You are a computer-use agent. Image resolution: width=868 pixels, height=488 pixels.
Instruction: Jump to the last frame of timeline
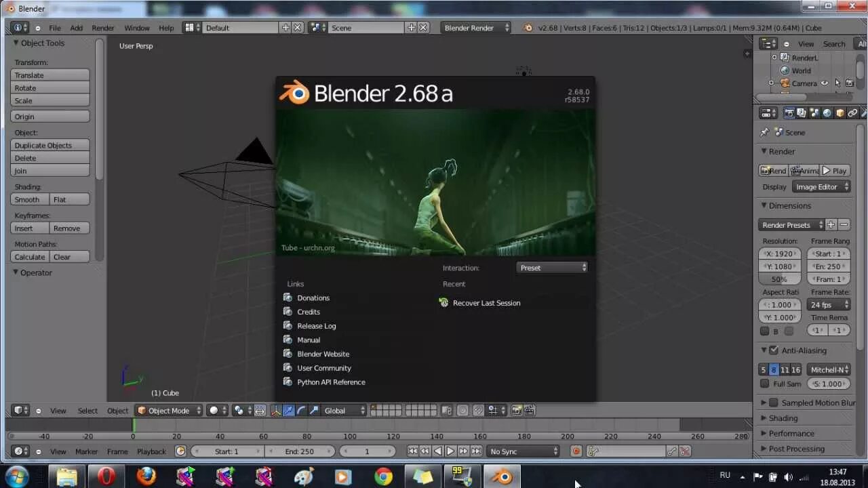[x=476, y=451]
